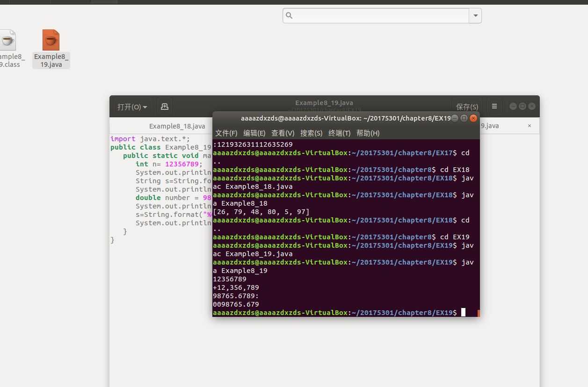Open the 查看(V) menu in terminal
This screenshot has width=588, height=387.
click(283, 133)
